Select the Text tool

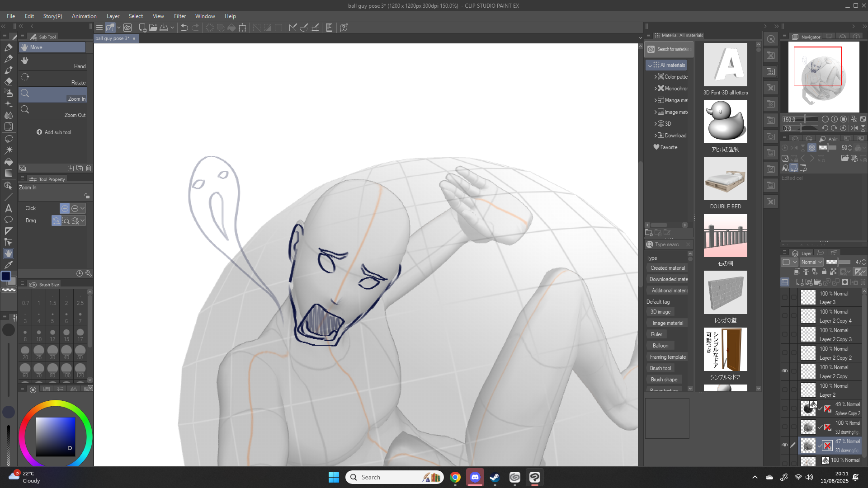click(x=9, y=208)
